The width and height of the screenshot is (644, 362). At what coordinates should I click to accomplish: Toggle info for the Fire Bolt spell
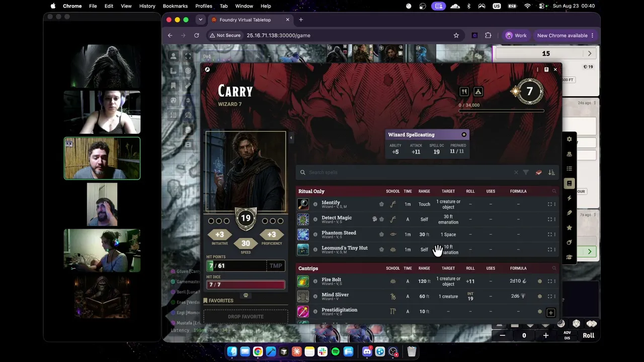[315, 281]
